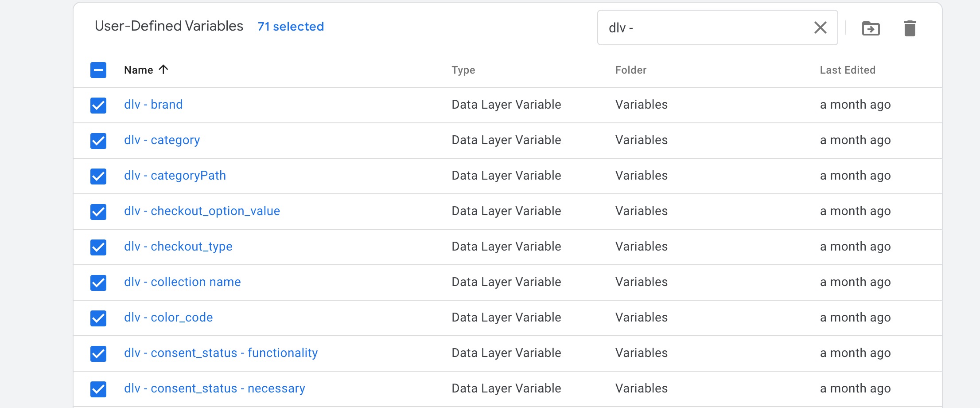Uncheck the dlv - brand checkbox

98,105
